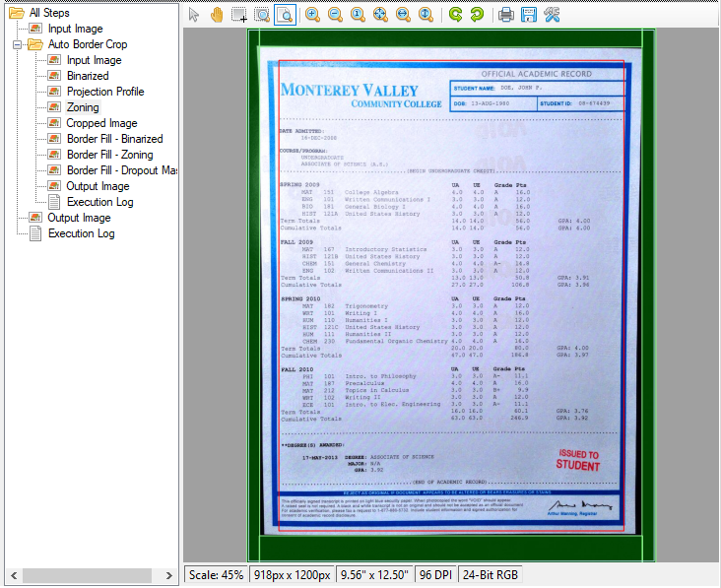The width and height of the screenshot is (721, 588).
Task: Choose the rectangle region select tool
Action: [x=239, y=15]
